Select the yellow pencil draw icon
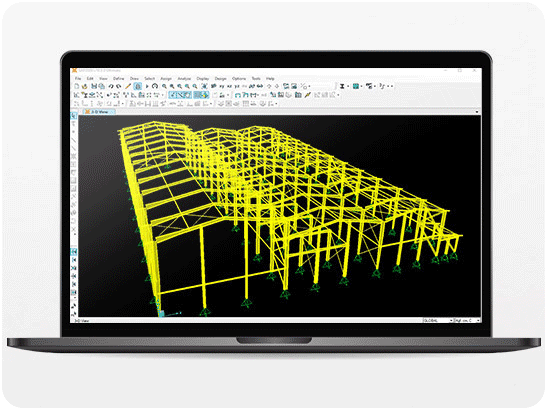The width and height of the screenshot is (547, 410). coord(128,86)
